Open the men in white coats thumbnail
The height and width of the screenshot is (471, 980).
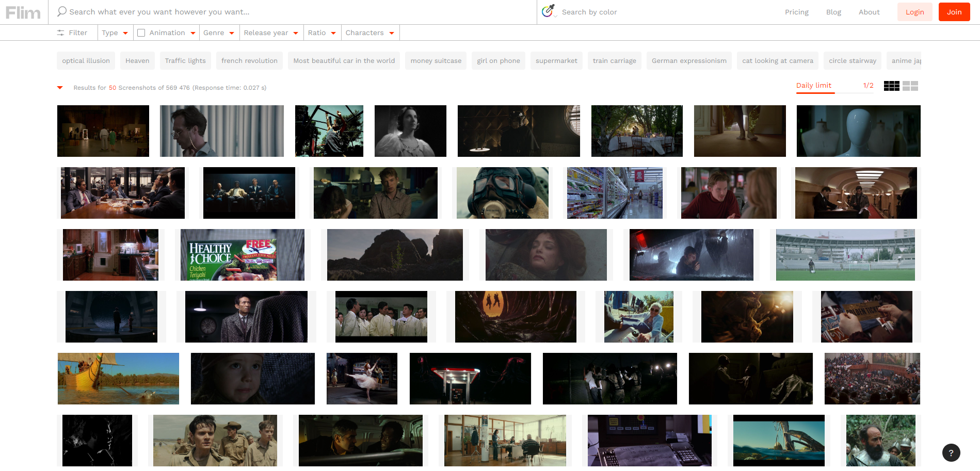381,317
